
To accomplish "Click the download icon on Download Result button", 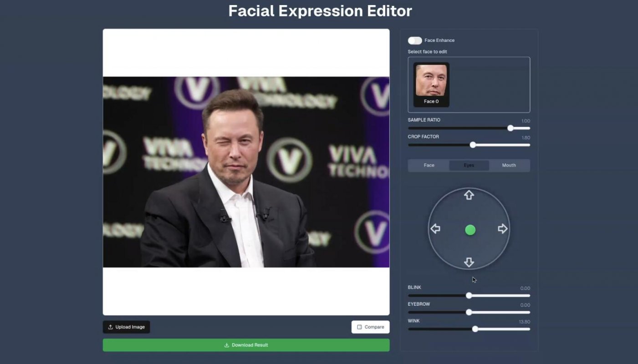I will [x=225, y=345].
